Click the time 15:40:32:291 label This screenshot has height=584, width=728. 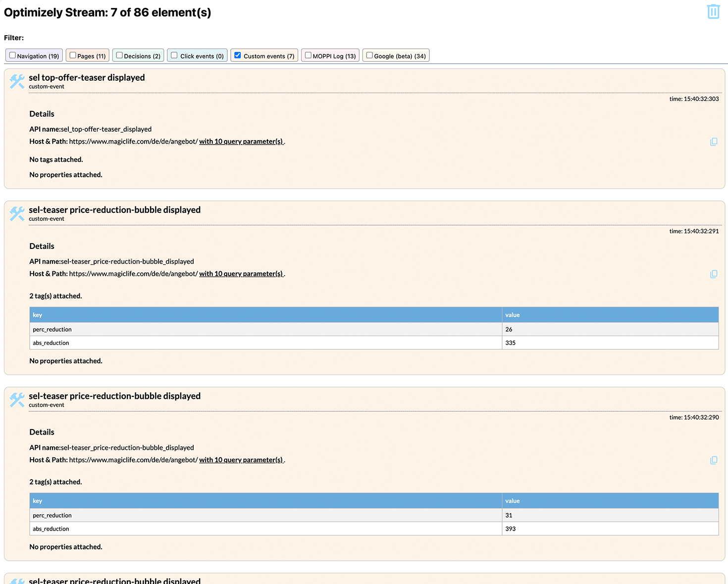(x=694, y=231)
